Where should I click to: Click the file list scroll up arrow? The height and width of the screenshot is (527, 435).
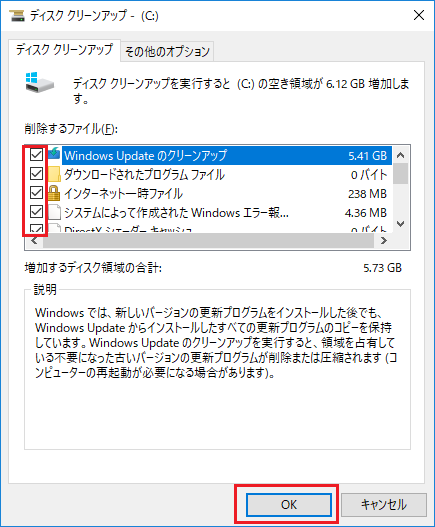[400, 155]
